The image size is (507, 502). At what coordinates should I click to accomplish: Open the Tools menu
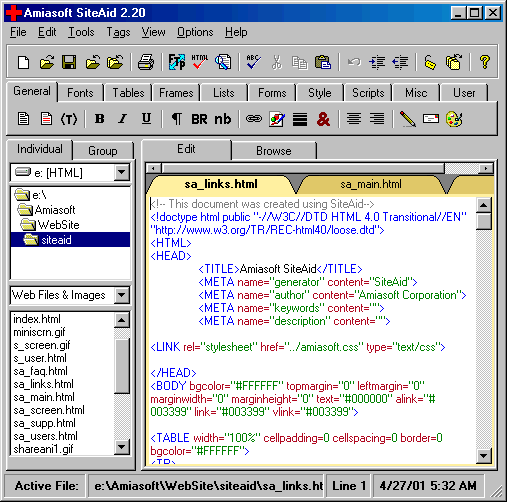pyautogui.click(x=81, y=32)
